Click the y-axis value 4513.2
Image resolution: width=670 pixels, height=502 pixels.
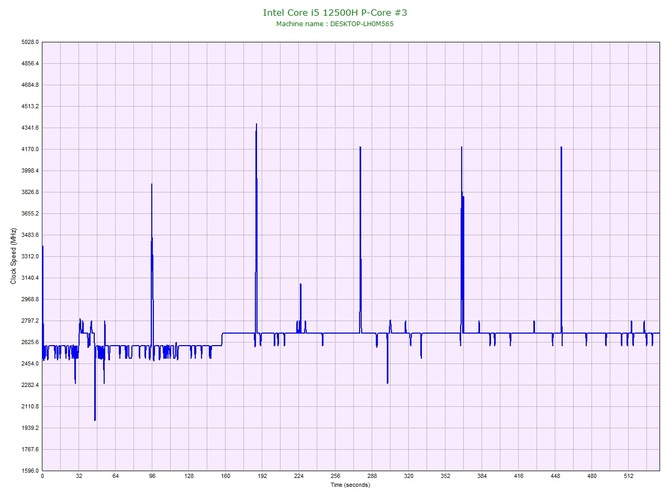click(30, 106)
